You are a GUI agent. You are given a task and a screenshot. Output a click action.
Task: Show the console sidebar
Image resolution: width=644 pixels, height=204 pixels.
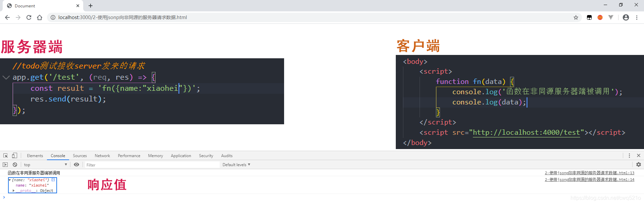click(5, 165)
